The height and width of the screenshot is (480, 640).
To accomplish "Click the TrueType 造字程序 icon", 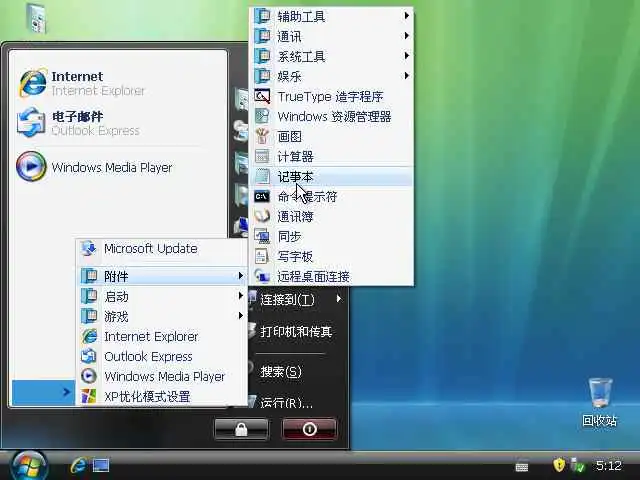I will coord(262,96).
